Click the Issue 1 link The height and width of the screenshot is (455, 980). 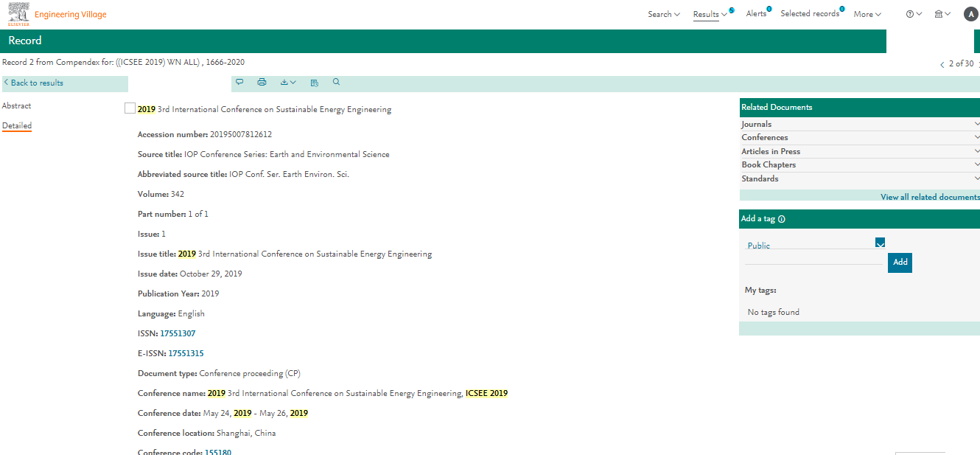[x=164, y=234]
